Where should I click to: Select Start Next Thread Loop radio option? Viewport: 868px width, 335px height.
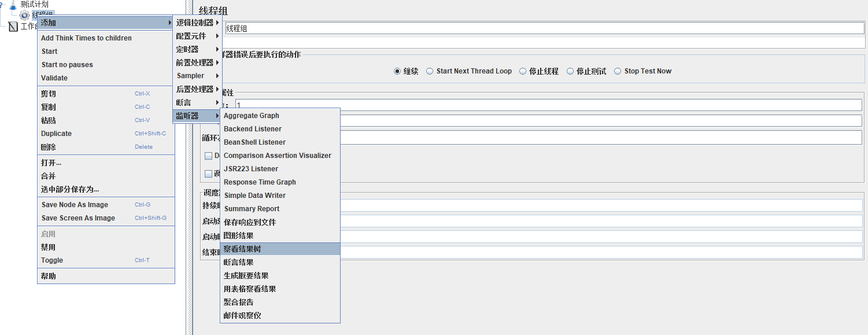(430, 71)
